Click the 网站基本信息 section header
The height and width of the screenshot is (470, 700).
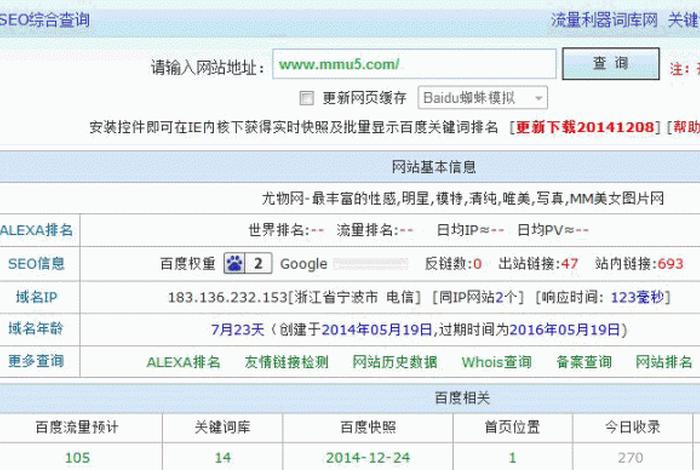coord(434,167)
